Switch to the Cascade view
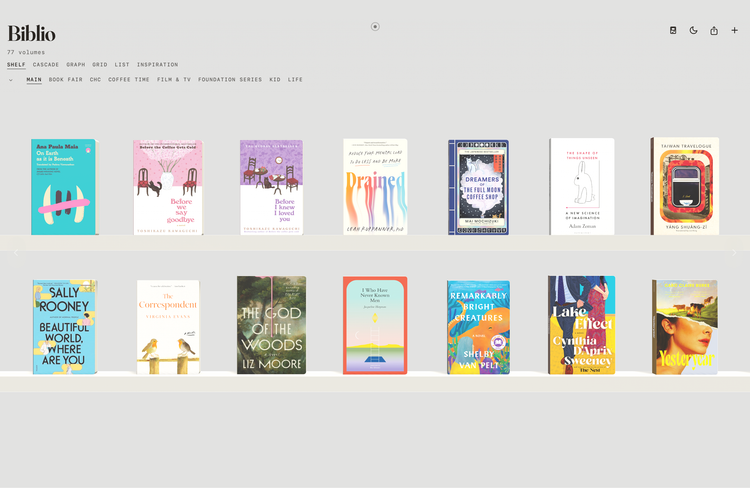Viewport: 750px width, 488px height. tap(46, 65)
